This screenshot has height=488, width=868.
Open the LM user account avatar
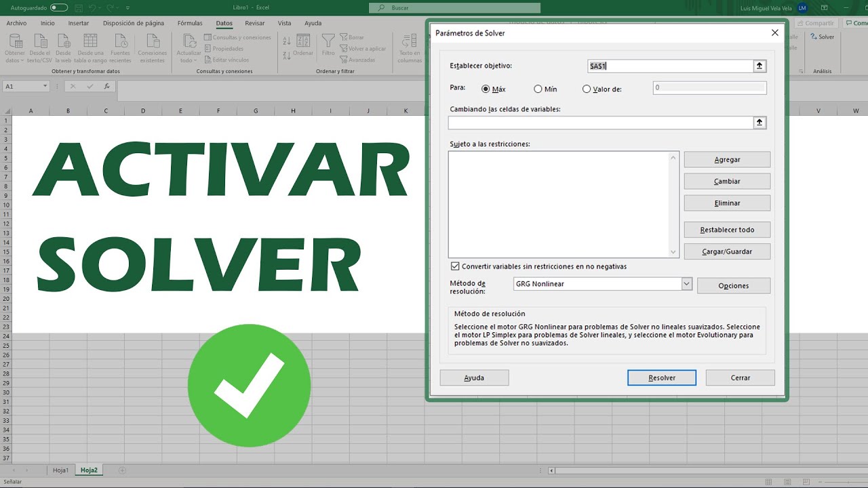pos(803,7)
